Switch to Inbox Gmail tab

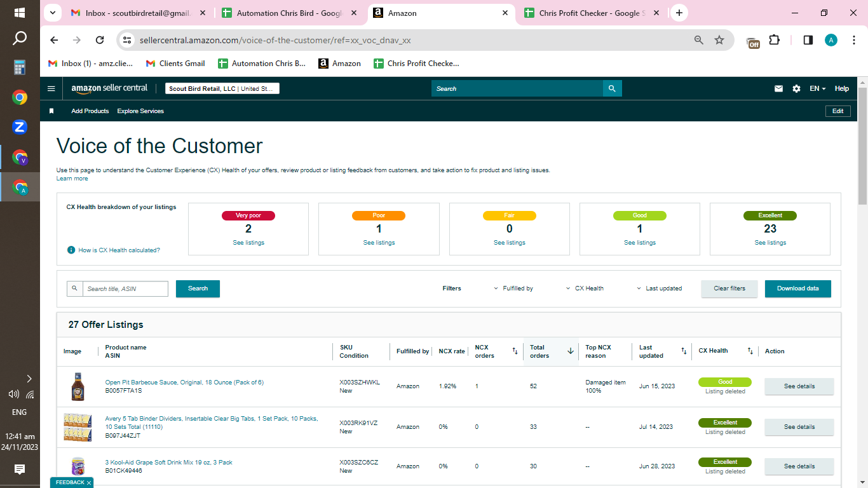[x=139, y=13]
